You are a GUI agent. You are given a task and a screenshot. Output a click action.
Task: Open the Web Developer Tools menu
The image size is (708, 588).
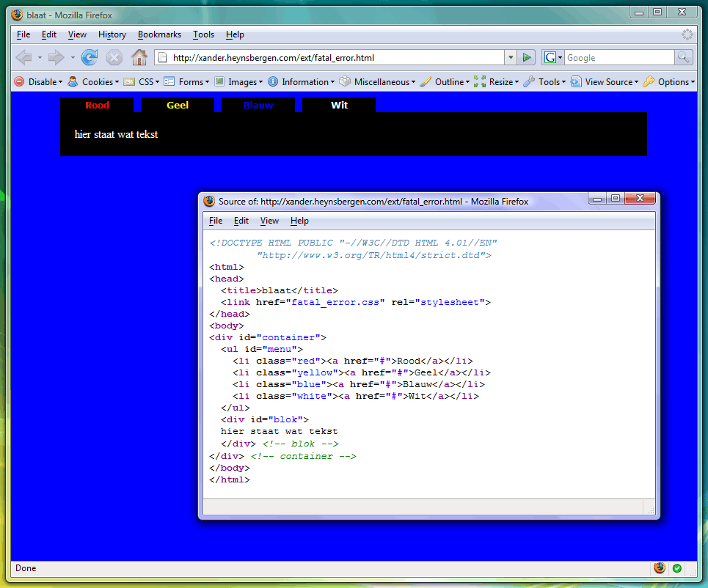coord(552,81)
